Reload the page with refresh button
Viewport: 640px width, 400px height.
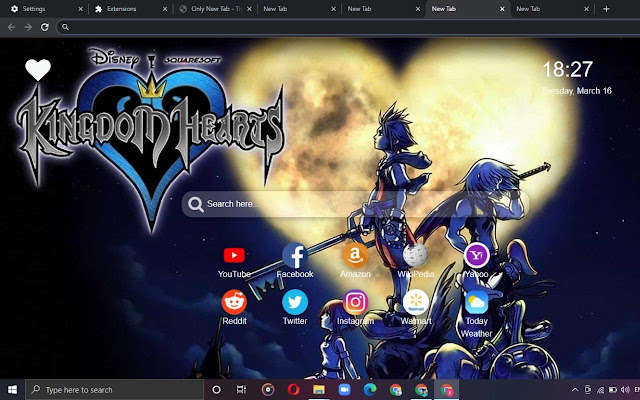pyautogui.click(x=45, y=27)
